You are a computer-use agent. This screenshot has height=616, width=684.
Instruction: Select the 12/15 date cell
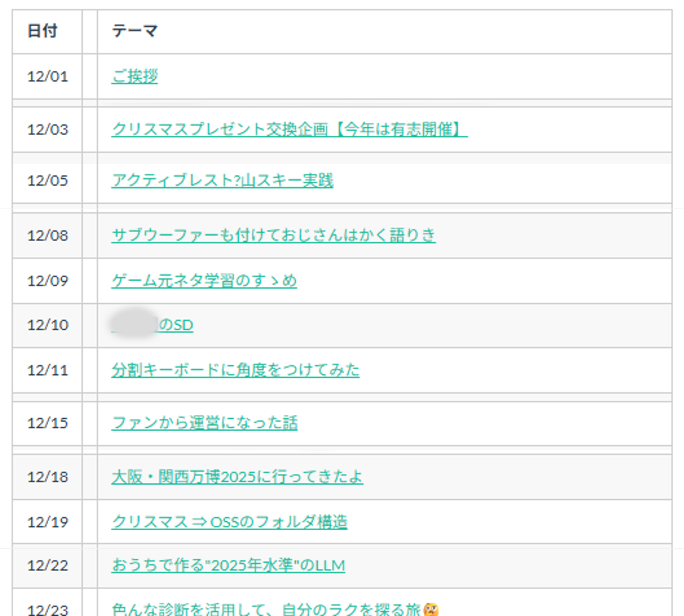(x=47, y=423)
